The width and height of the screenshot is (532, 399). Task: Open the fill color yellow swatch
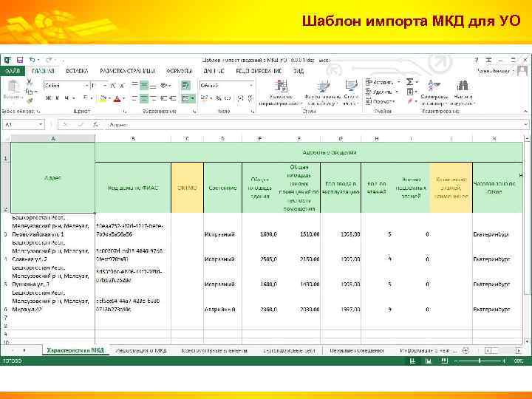pos(103,98)
